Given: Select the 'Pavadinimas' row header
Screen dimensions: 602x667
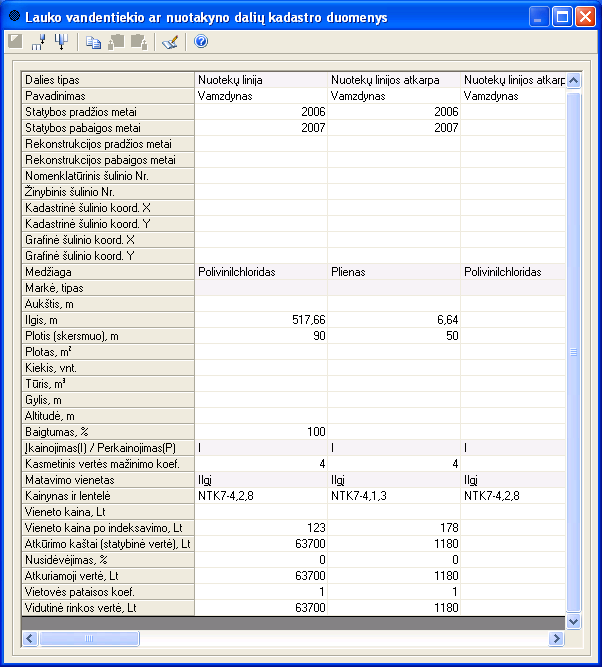Looking at the screenshot, I should 108,96.
